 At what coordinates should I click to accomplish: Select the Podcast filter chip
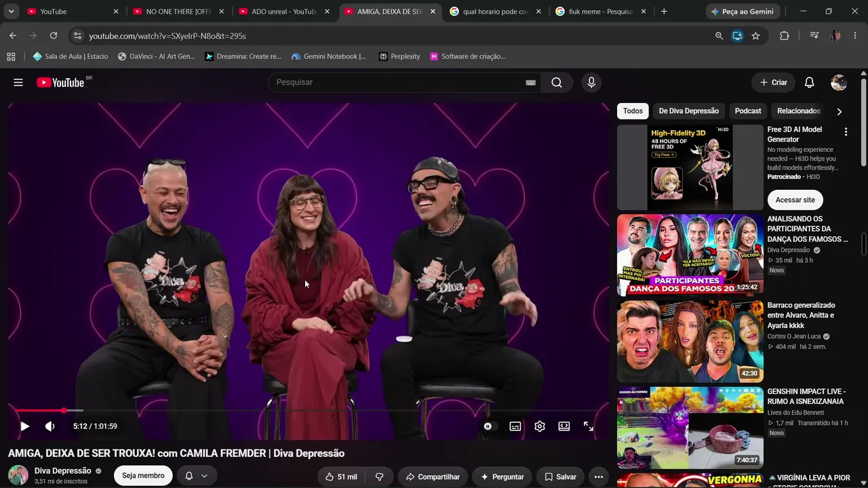pyautogui.click(x=748, y=111)
